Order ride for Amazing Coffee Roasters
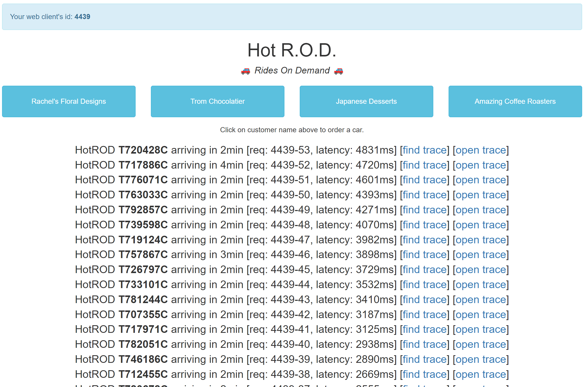 click(x=515, y=101)
